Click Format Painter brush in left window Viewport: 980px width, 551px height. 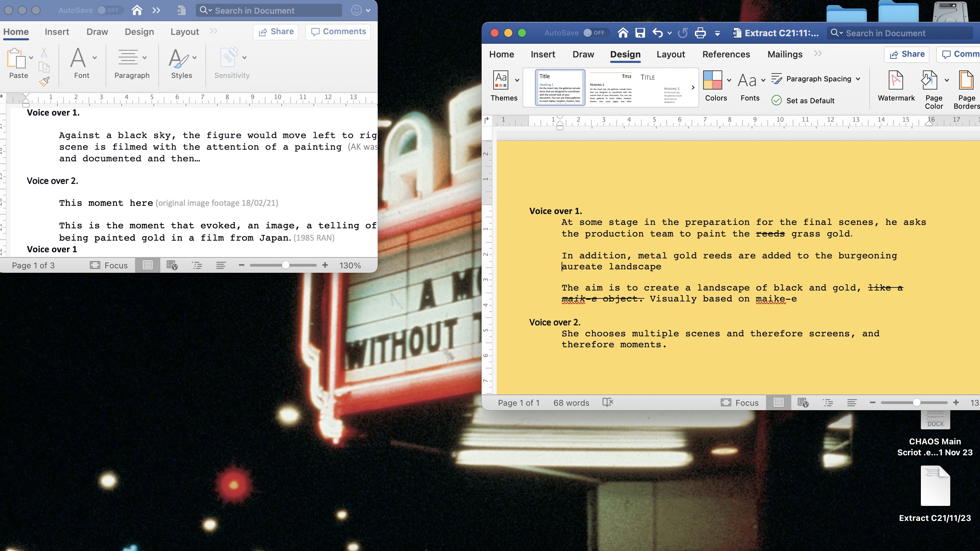point(44,81)
